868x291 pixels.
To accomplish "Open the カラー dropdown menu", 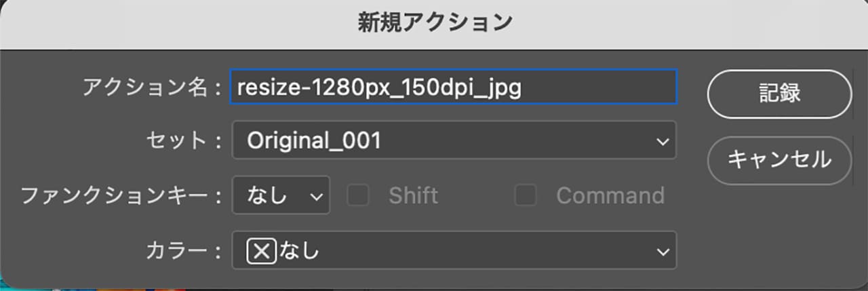I will tap(453, 251).
